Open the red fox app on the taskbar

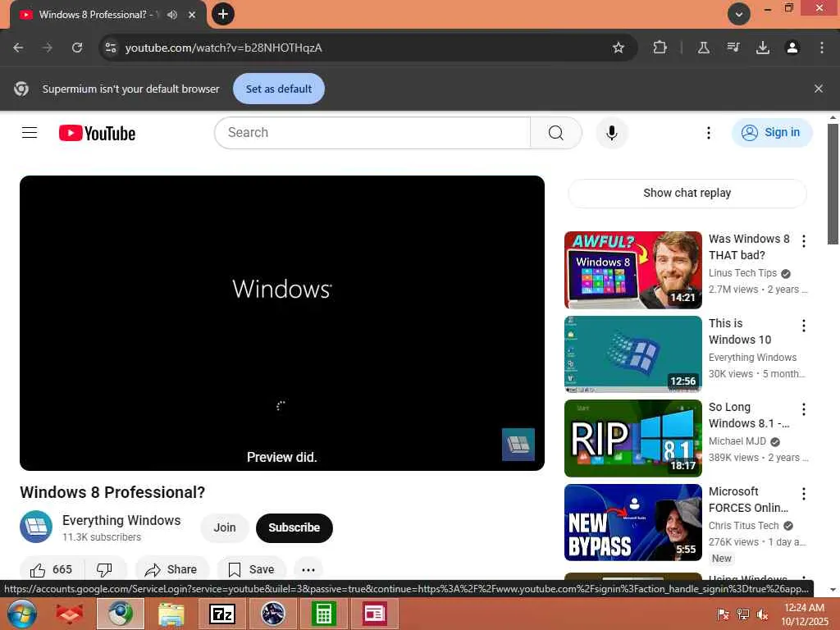[71, 614]
